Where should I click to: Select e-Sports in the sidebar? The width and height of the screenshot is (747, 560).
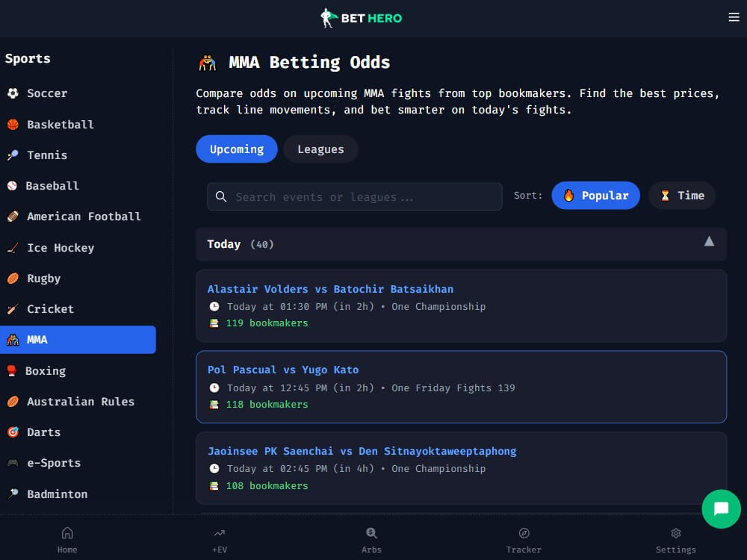pos(55,463)
